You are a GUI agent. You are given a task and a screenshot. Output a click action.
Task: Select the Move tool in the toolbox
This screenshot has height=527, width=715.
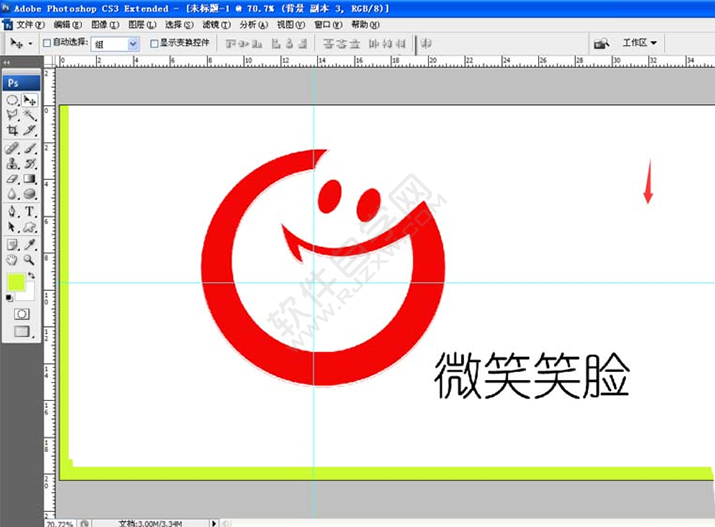point(30,101)
